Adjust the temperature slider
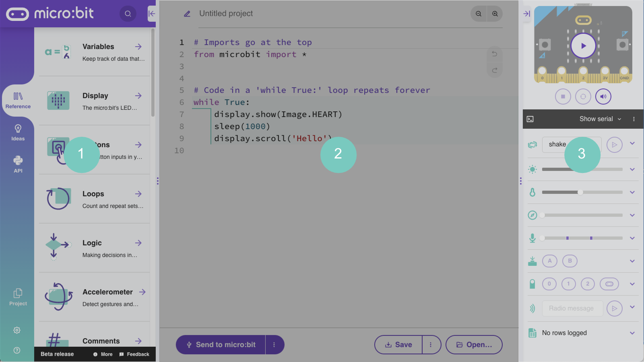644x362 pixels. coord(581,192)
